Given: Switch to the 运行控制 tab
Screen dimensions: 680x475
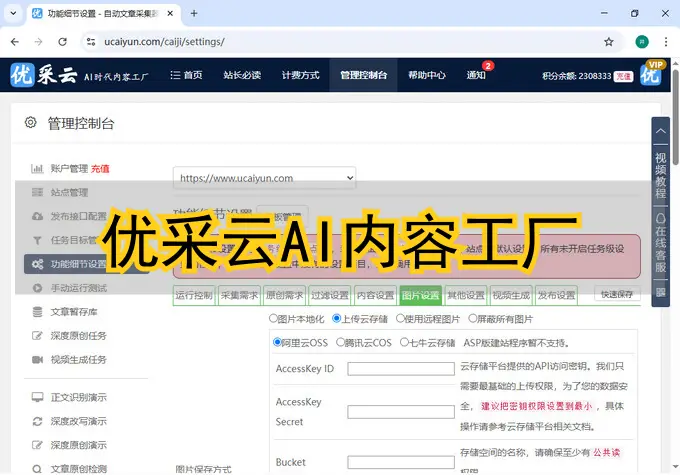Looking at the screenshot, I should [x=193, y=295].
